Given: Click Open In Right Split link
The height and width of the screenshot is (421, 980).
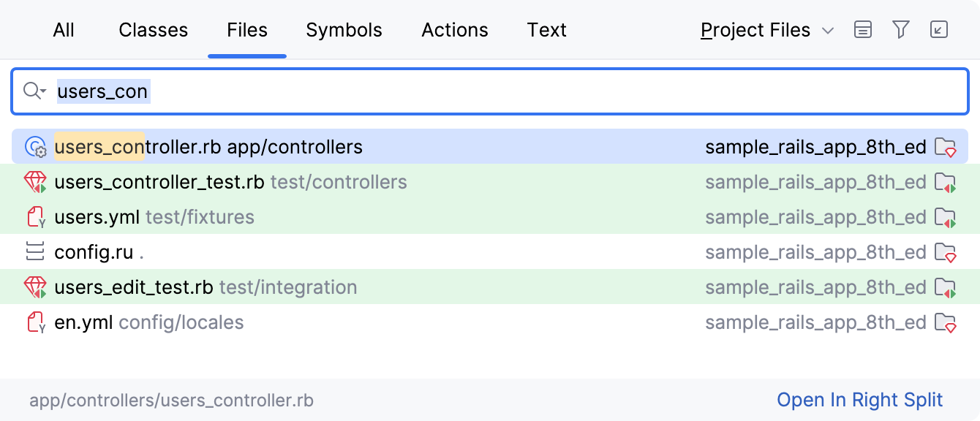Looking at the screenshot, I should click(x=860, y=400).
